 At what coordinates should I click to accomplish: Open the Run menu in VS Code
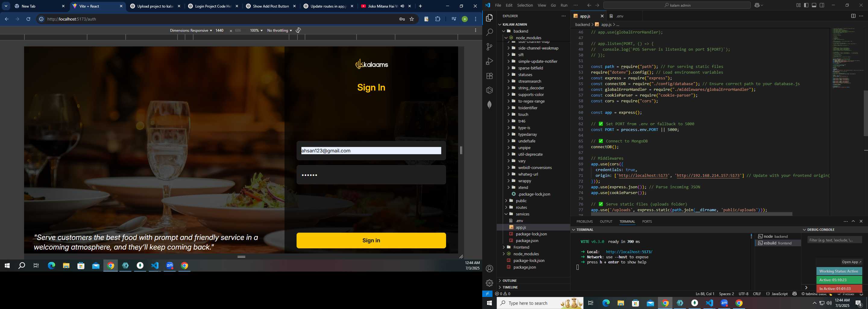(x=564, y=5)
